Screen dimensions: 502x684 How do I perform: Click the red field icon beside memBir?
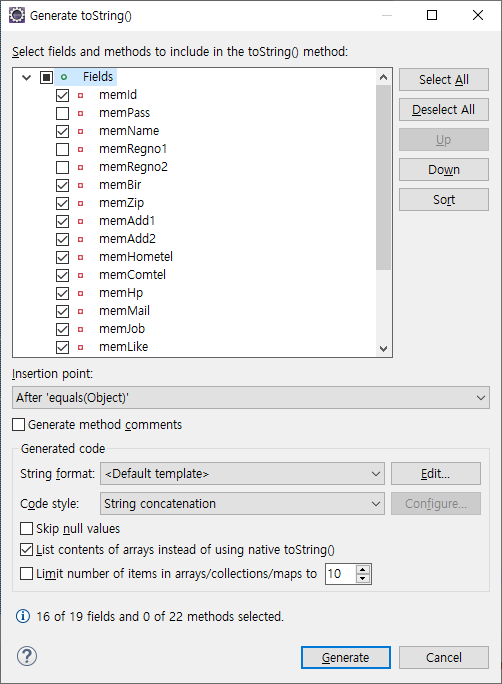click(x=80, y=185)
